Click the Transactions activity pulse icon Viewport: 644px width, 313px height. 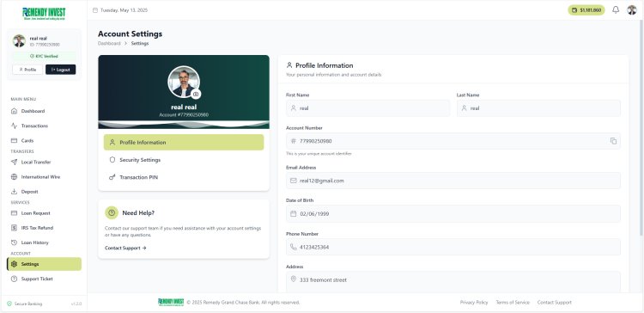click(x=14, y=126)
